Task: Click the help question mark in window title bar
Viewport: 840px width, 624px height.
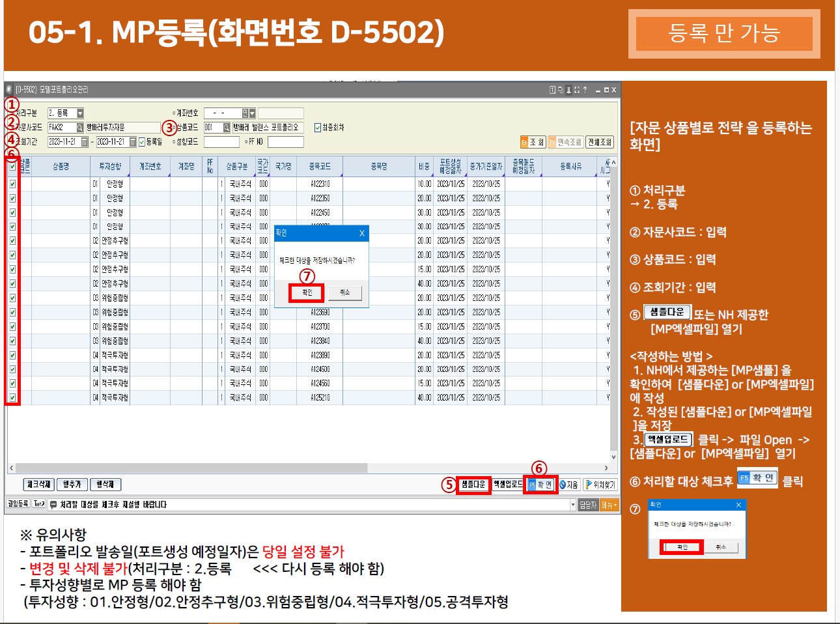Action: coord(585,90)
